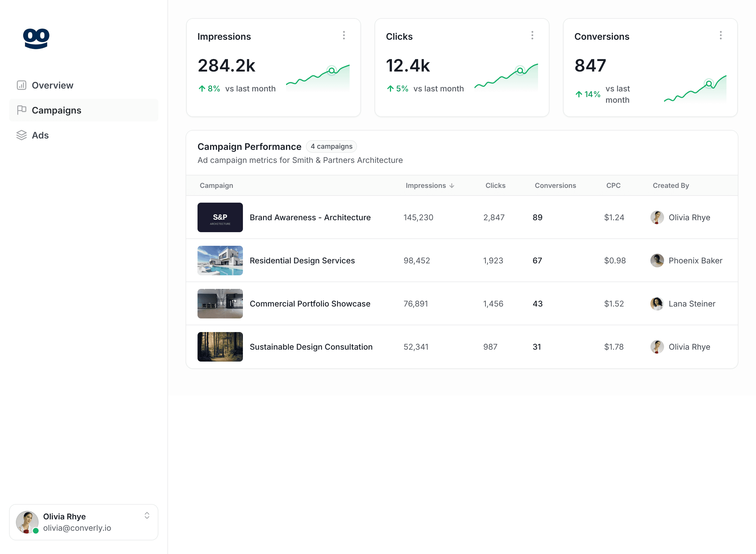This screenshot has width=756, height=554.
Task: Expand the Olivia Rhye account switcher chevron
Action: (147, 515)
